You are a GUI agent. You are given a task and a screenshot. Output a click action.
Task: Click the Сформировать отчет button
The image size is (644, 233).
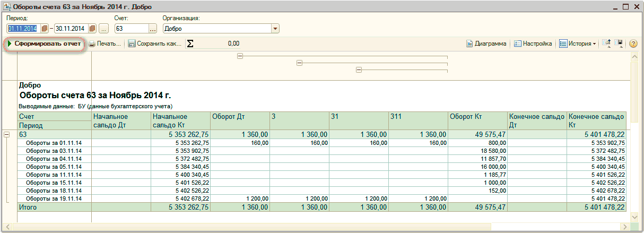pos(45,44)
